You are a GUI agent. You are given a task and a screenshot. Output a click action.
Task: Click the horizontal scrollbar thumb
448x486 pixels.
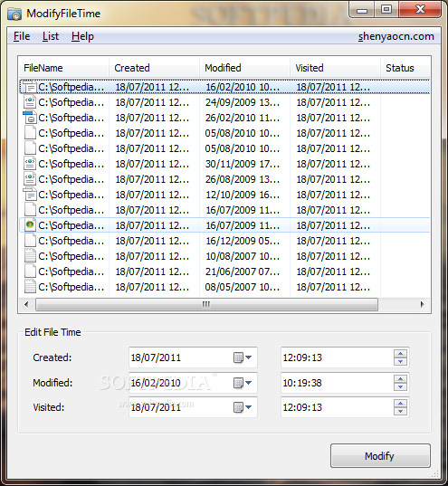206,304
